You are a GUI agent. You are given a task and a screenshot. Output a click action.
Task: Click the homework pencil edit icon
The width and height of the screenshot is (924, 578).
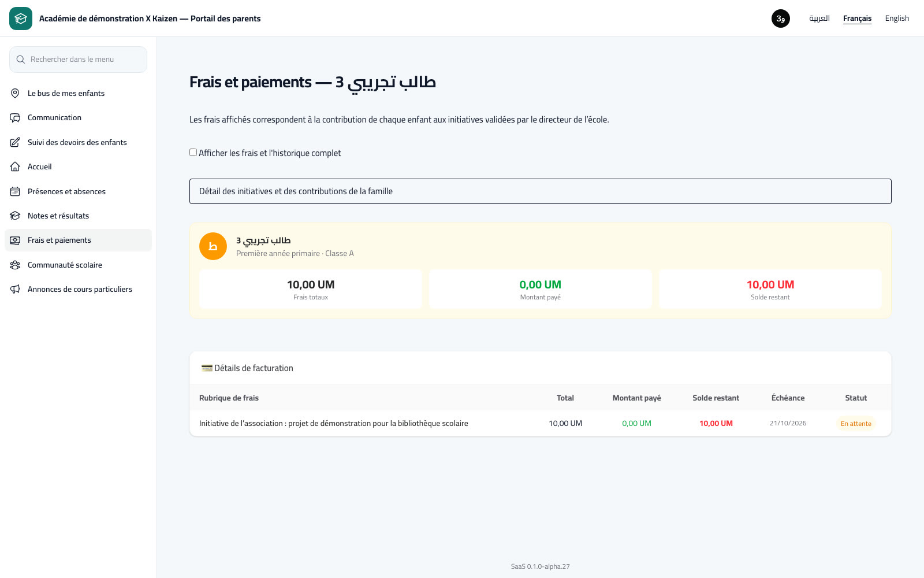tap(15, 142)
